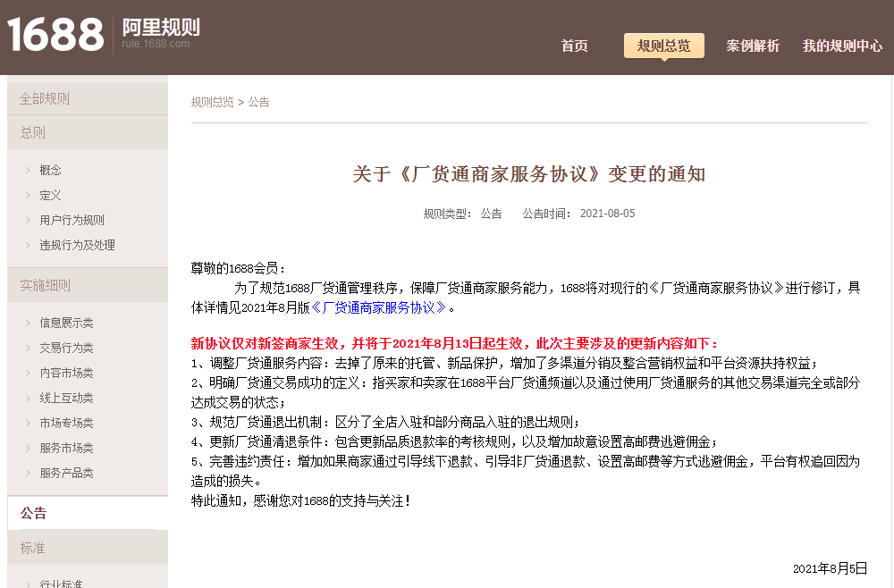Click the chevron arrow beside 内容市场类

pos(28,373)
